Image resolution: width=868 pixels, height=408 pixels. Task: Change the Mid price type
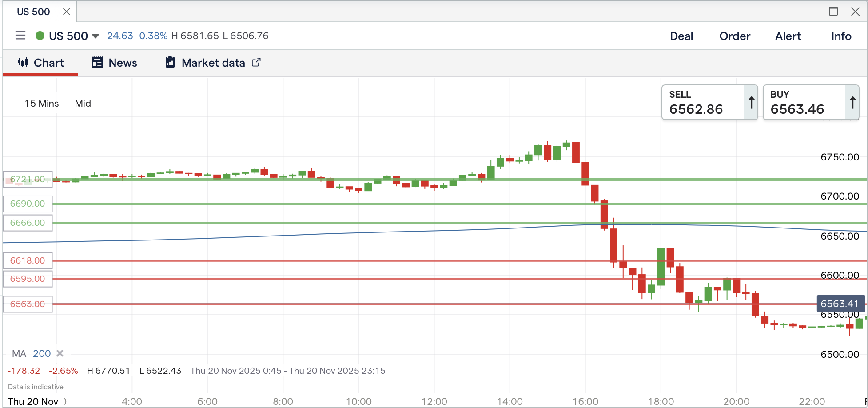(83, 104)
